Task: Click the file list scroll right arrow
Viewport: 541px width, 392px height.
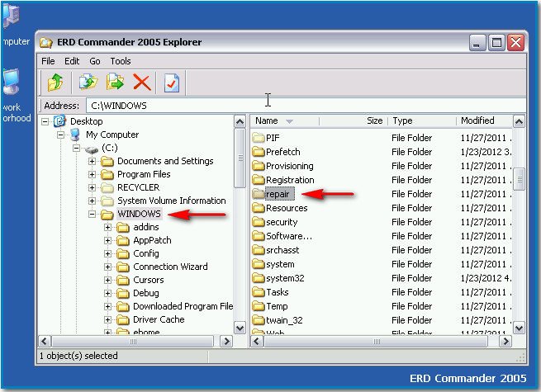Action: point(505,342)
